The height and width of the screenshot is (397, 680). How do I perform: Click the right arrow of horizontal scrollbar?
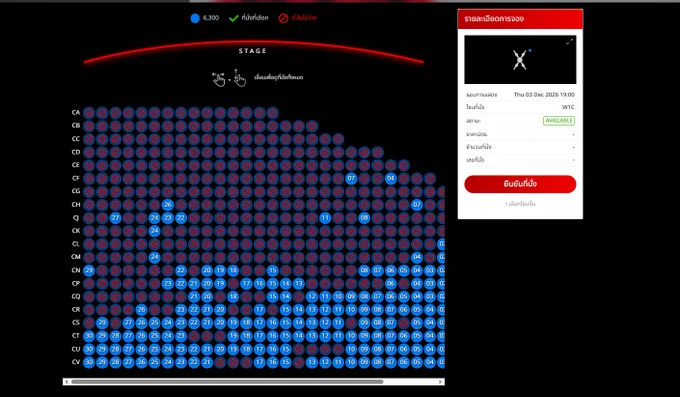click(440, 382)
